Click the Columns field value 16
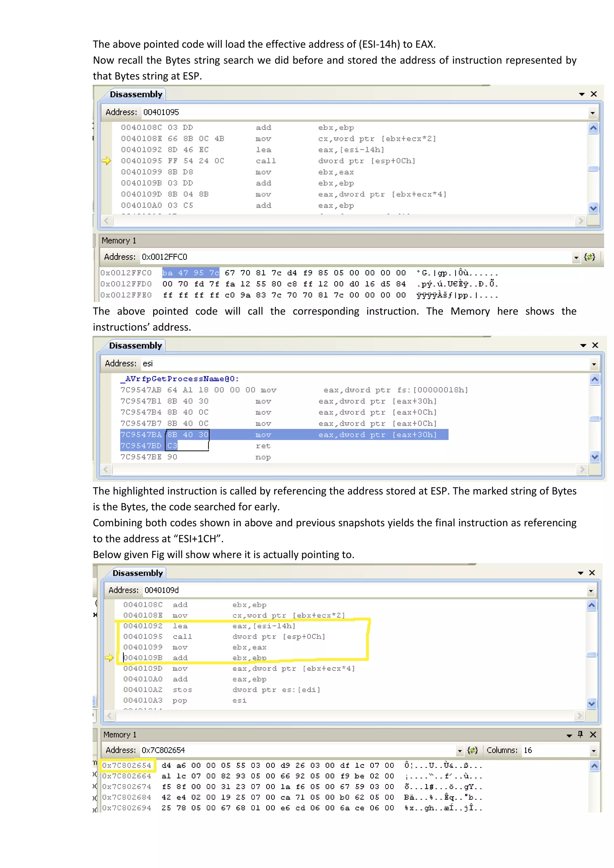 click(556, 751)
